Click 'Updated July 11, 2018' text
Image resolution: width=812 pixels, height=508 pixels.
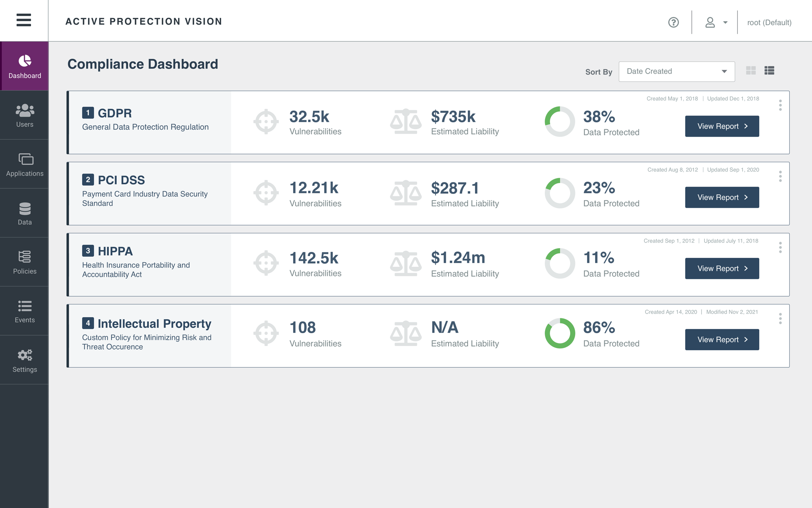tap(731, 241)
